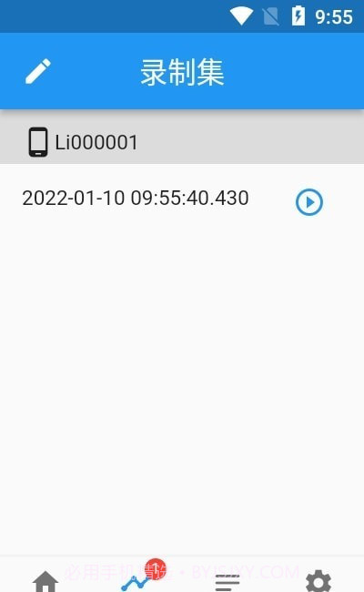Screen dimensions: 364x592
Task: Tap the red notification badge showing 1
Action: click(x=156, y=568)
